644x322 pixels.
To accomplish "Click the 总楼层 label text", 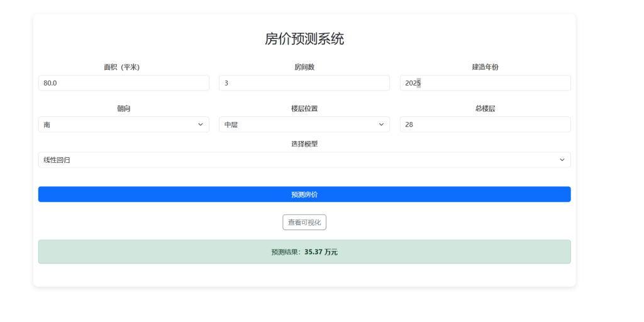I will pos(485,109).
